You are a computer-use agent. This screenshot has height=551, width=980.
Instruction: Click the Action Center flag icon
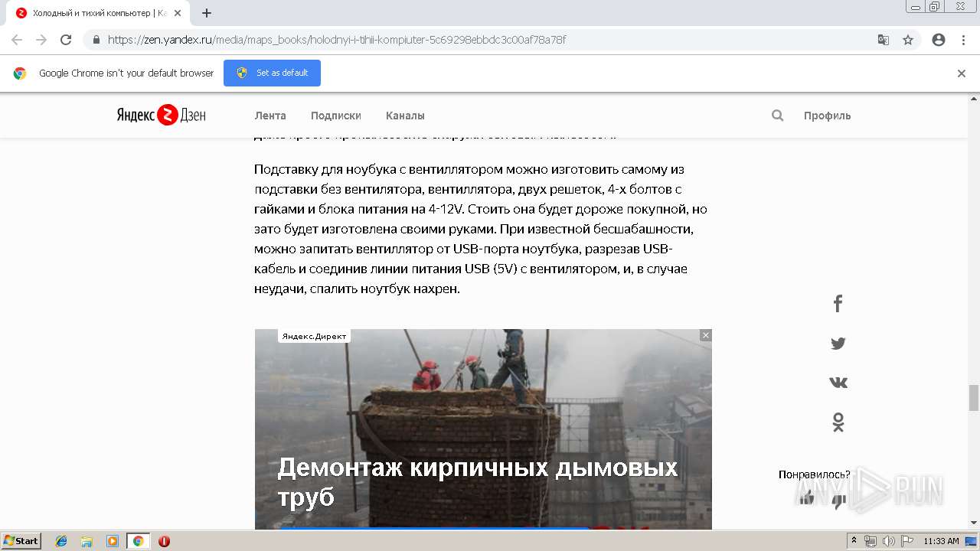point(907,541)
